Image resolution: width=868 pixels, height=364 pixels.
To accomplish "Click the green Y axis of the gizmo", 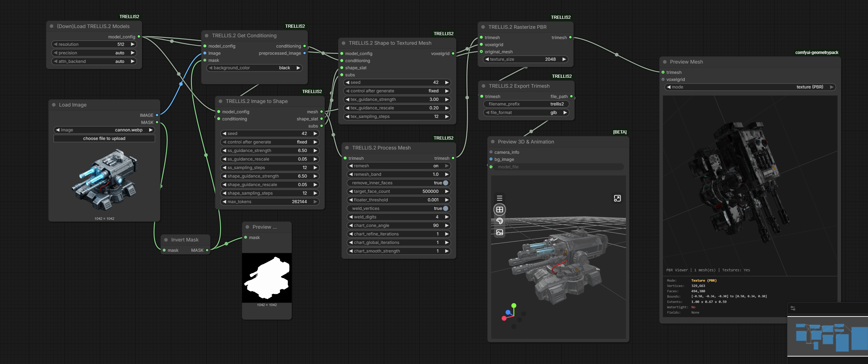I will pos(514,305).
